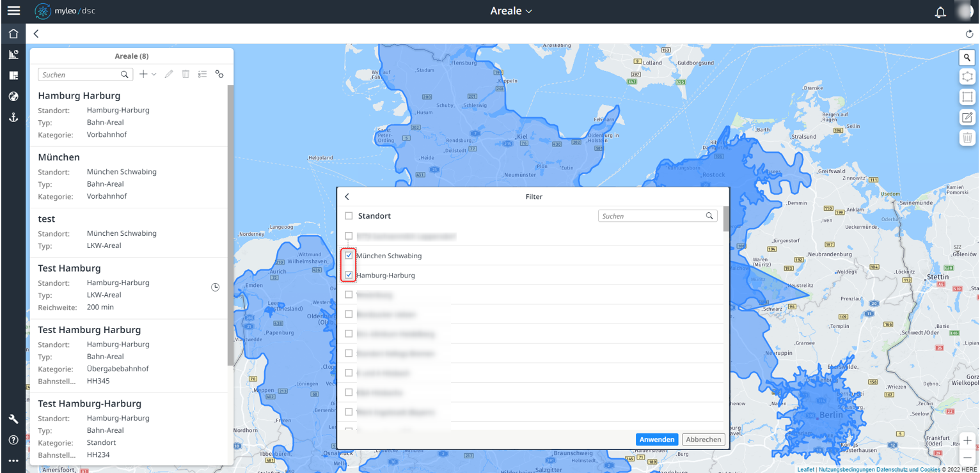
Task: Add a new Areal with plus icon
Action: pyautogui.click(x=144, y=74)
